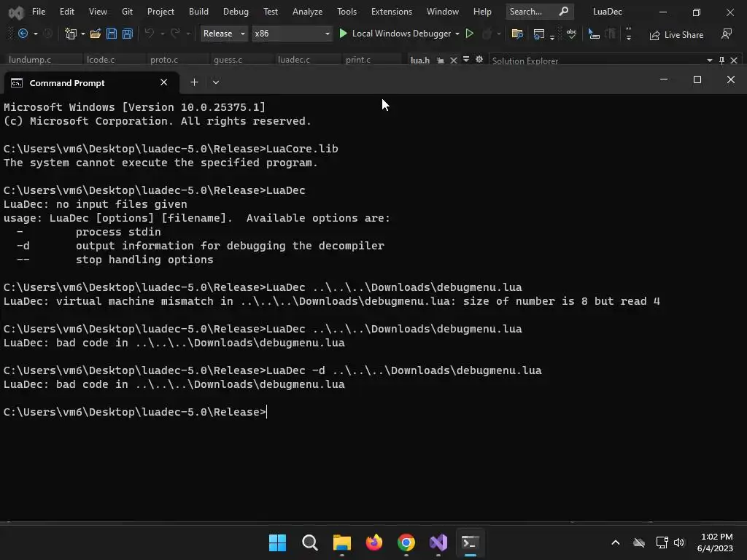This screenshot has height=560, width=747.
Task: Click the New Project icon in toolbar
Action: pyautogui.click(x=71, y=34)
